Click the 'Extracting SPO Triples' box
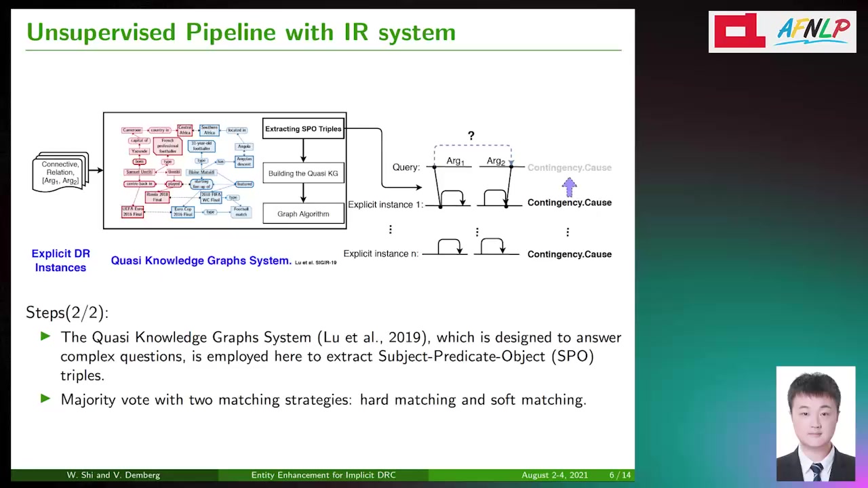Image resolution: width=868 pixels, height=488 pixels. [303, 128]
